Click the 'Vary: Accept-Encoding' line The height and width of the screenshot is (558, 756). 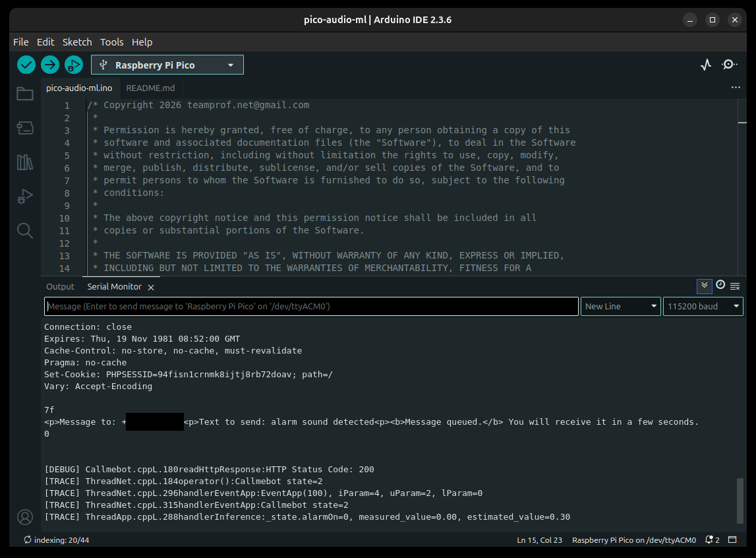click(98, 387)
